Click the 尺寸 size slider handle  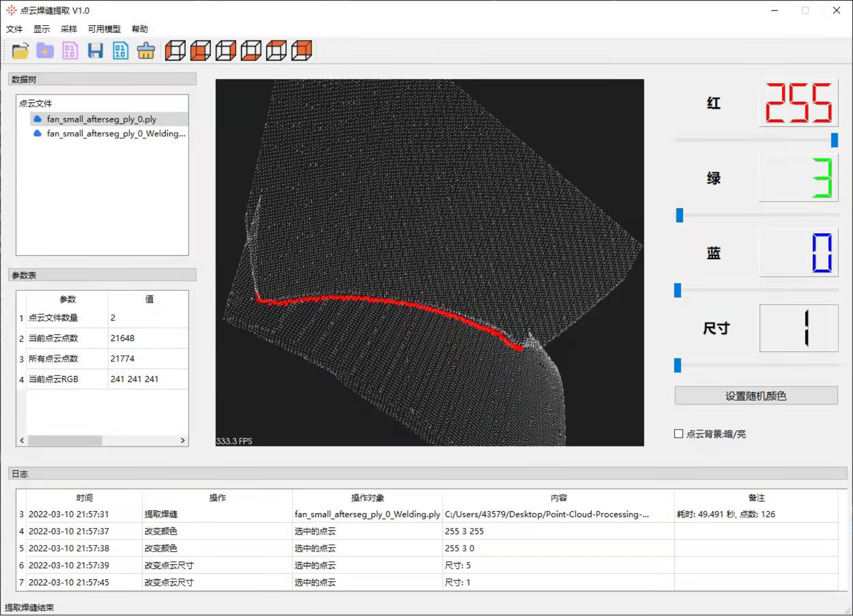[678, 365]
